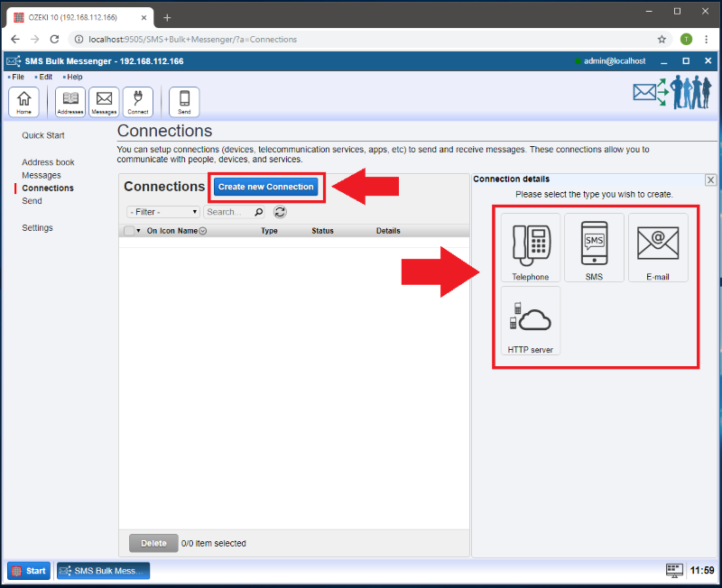The image size is (722, 588).
Task: Click the Connect plug toolbar icon
Action: coord(138,102)
